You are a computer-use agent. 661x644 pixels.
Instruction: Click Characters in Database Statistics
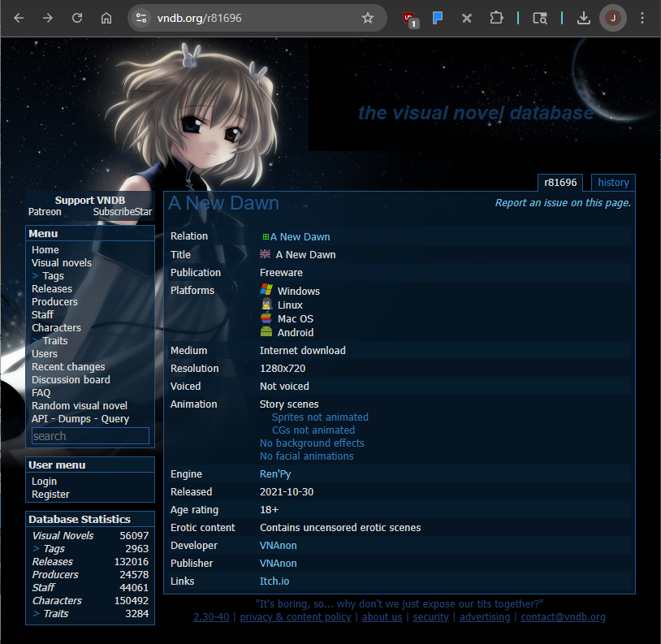[57, 601]
